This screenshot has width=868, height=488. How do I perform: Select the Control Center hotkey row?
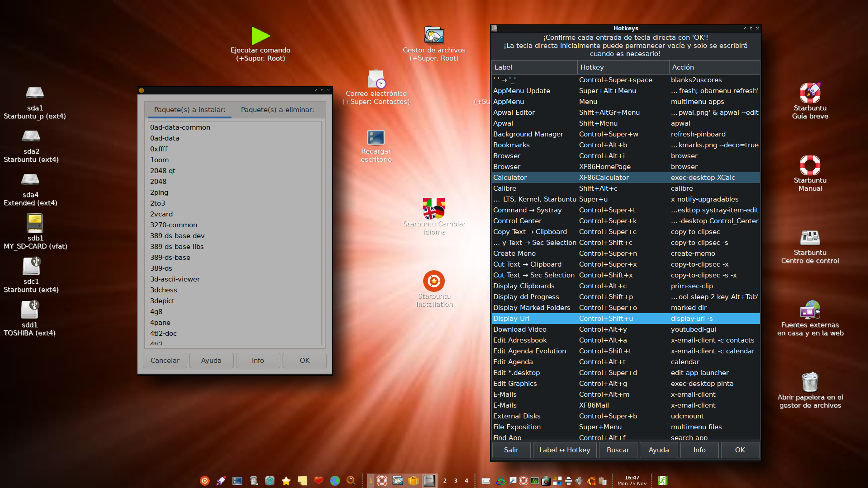pos(626,221)
